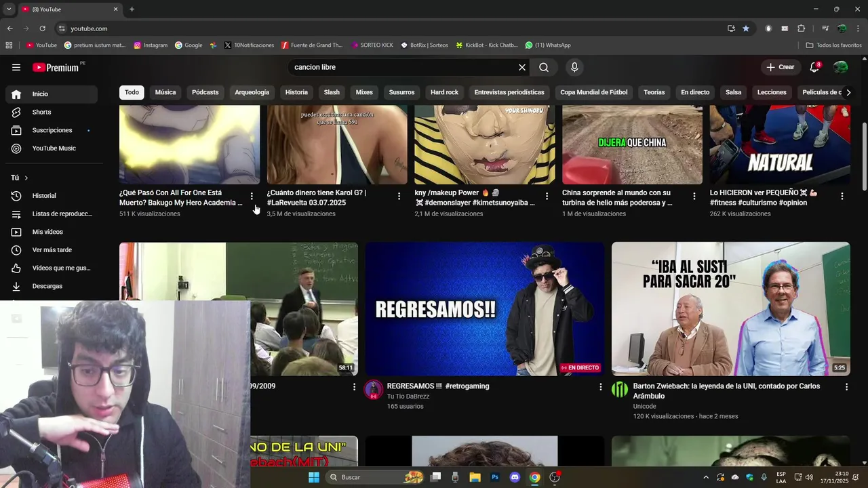Open the Unicode channel avatar
Screen dimensions: 868x488
(x=620, y=390)
